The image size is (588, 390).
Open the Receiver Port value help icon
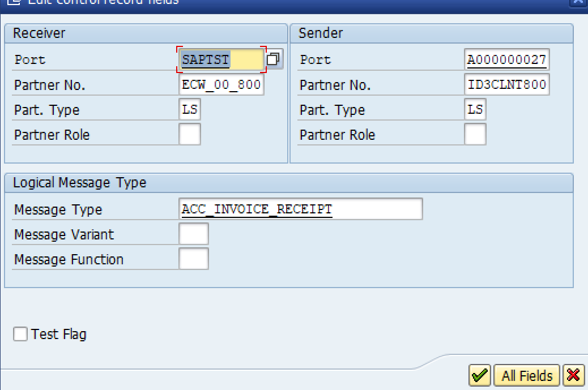[274, 59]
